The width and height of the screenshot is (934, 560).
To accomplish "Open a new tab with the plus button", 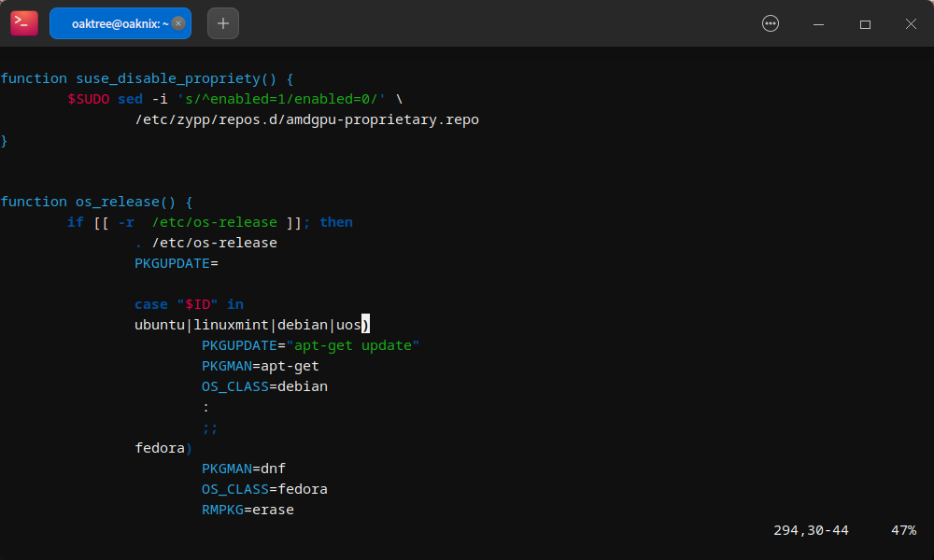I will coord(222,23).
